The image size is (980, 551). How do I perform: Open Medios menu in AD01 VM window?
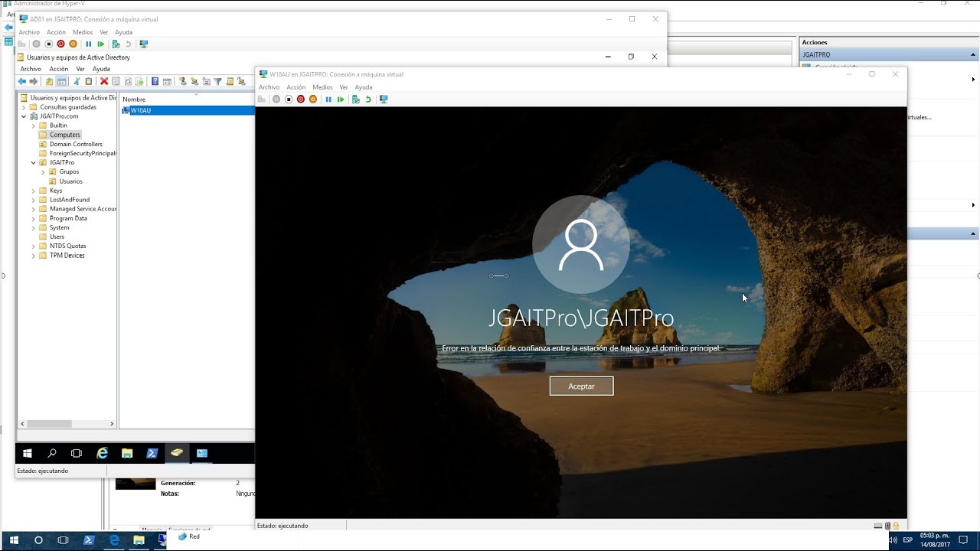(x=83, y=32)
